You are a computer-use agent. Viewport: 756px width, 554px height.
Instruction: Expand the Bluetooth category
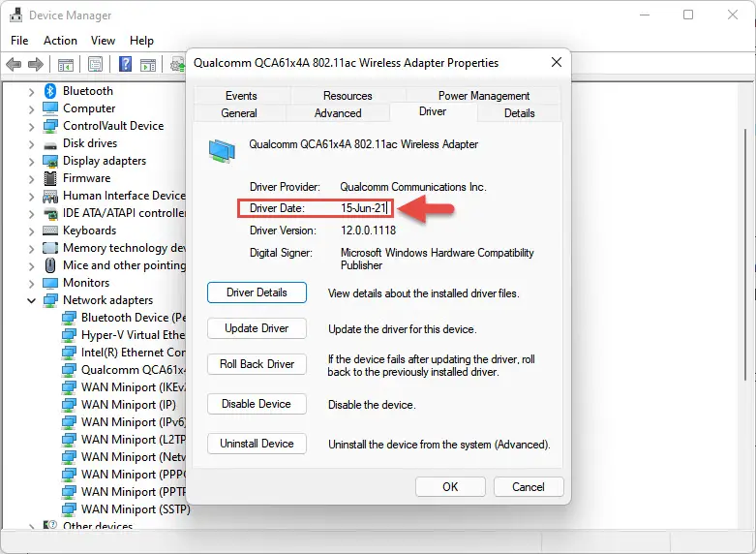coord(31,92)
